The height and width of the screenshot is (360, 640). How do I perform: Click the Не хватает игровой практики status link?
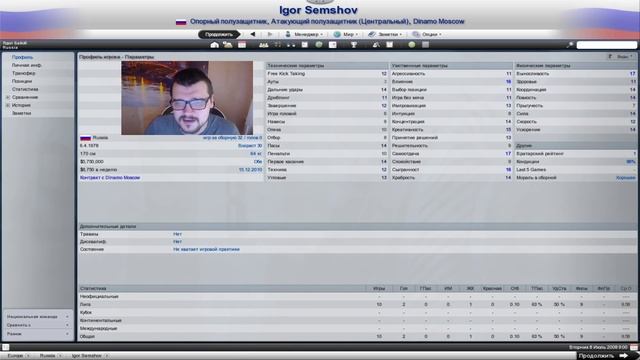click(206, 249)
